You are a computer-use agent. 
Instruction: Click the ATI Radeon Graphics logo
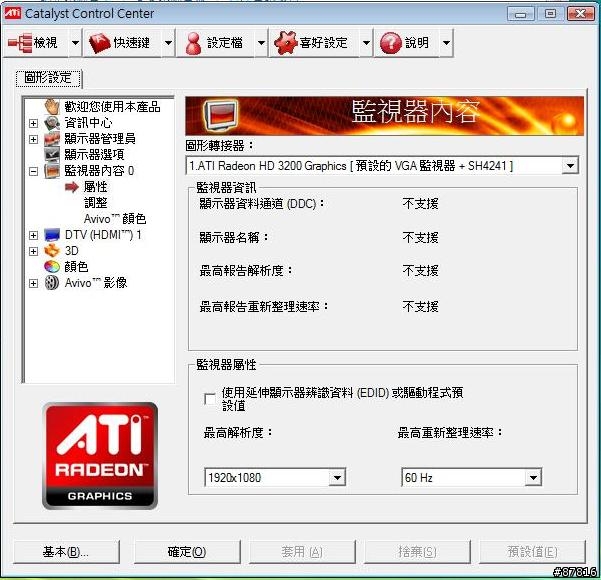tap(100, 456)
